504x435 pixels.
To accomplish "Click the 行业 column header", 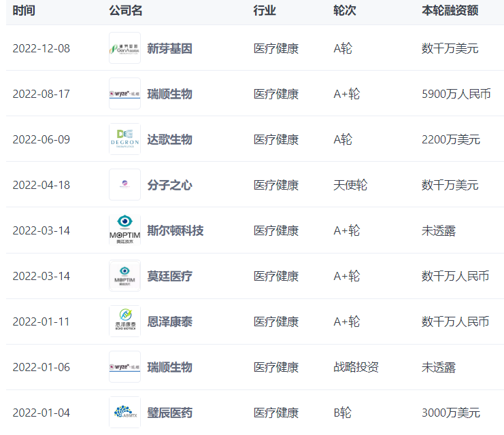I will click(x=265, y=12).
